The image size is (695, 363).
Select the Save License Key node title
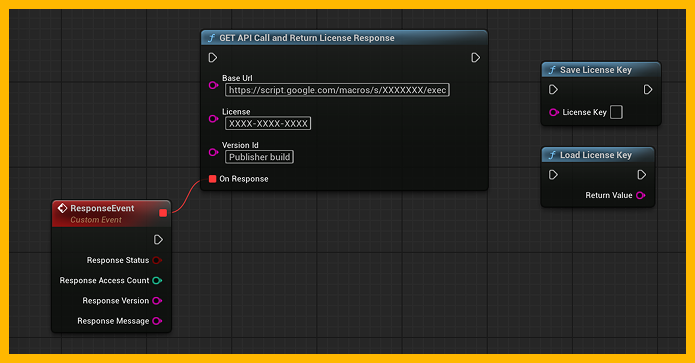(596, 70)
